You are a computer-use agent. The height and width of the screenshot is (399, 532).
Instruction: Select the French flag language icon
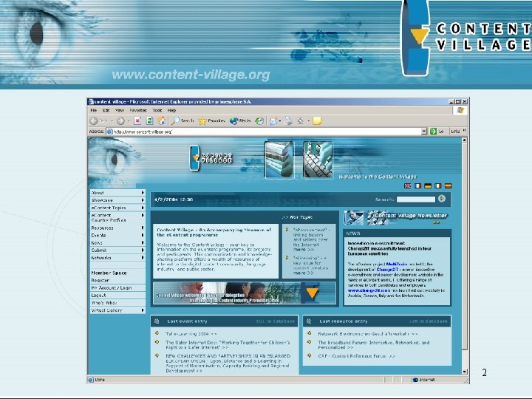pos(417,185)
